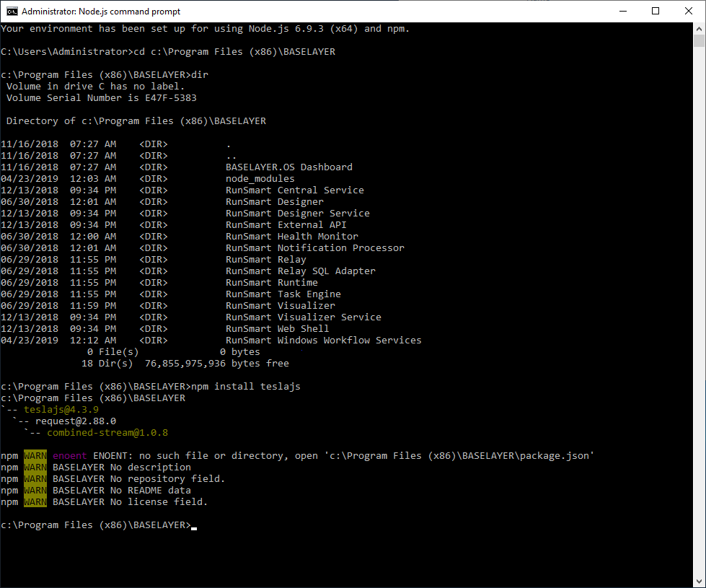Image resolution: width=706 pixels, height=588 pixels.
Task: Click 'RunSmart Web Shell' entry
Action: pyautogui.click(x=278, y=329)
